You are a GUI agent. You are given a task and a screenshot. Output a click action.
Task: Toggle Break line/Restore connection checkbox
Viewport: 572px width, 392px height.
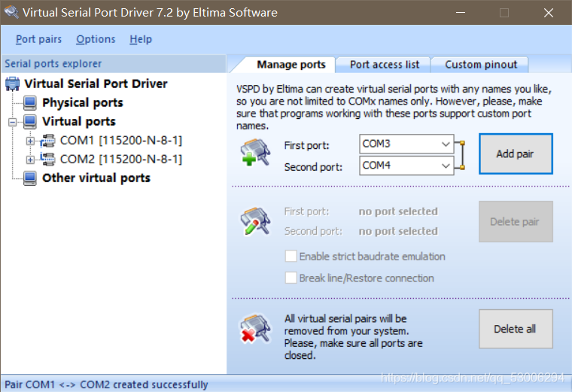pyautogui.click(x=291, y=278)
